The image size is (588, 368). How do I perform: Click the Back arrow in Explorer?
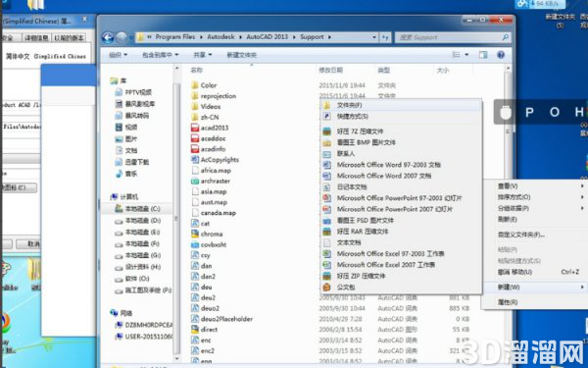(108, 37)
